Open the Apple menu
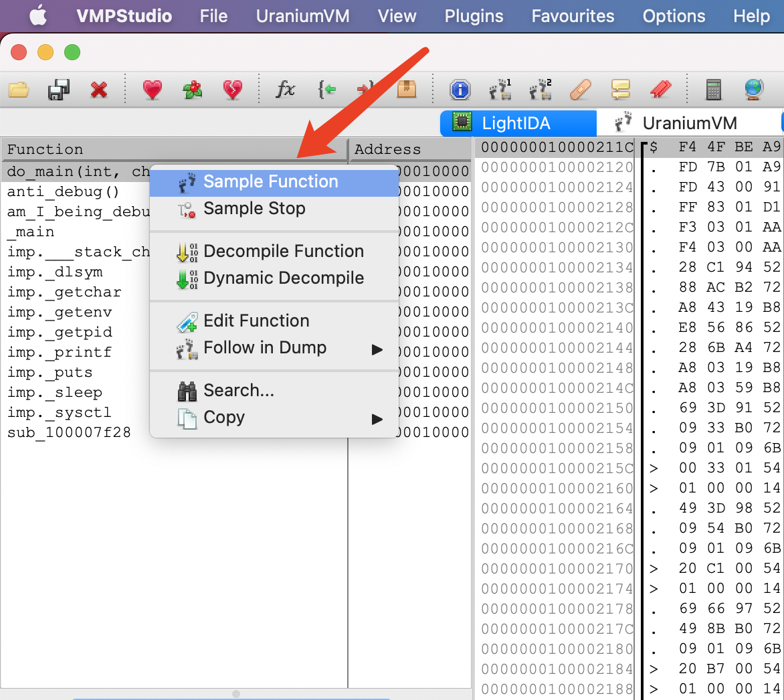Screen dimensions: 784x700 pyautogui.click(x=37, y=16)
